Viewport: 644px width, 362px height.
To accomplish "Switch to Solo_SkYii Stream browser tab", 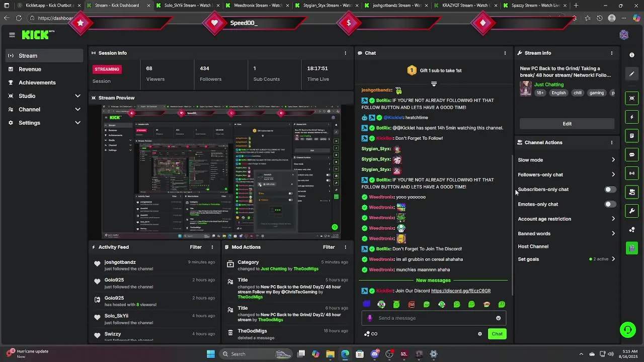I will (x=185, y=6).
